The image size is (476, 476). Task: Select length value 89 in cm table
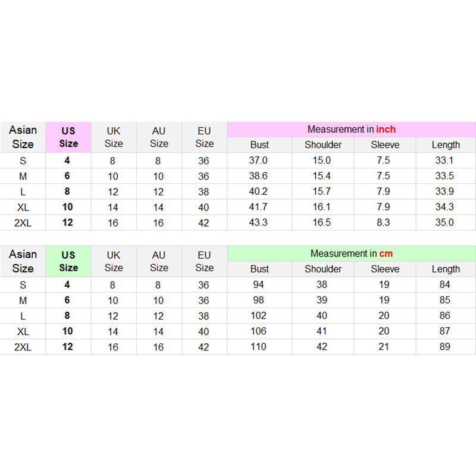445,346
